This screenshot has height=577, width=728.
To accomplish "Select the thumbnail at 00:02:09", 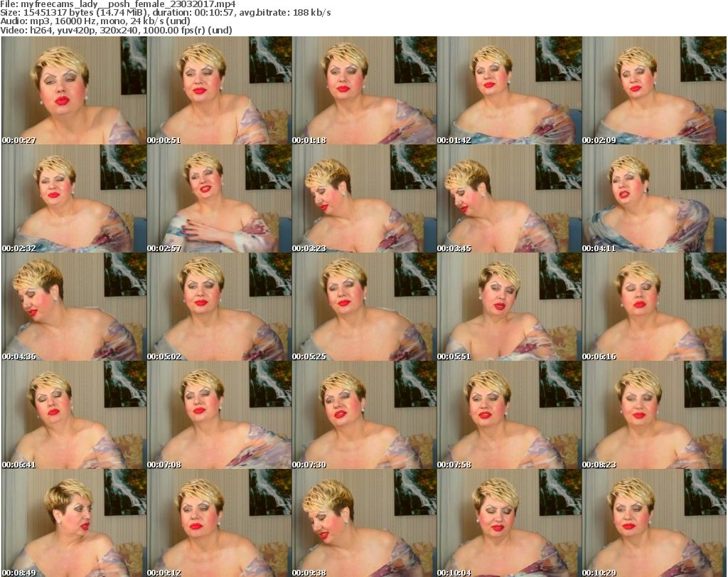I will [654, 90].
